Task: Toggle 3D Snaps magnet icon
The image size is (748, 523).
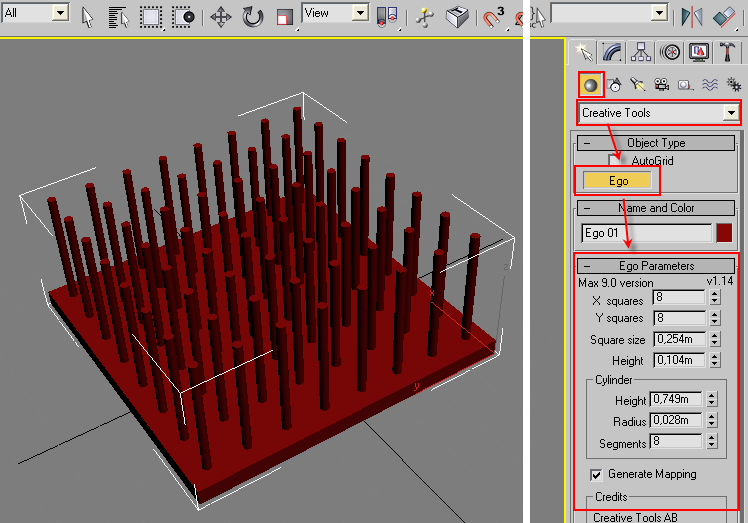Action: coord(493,18)
